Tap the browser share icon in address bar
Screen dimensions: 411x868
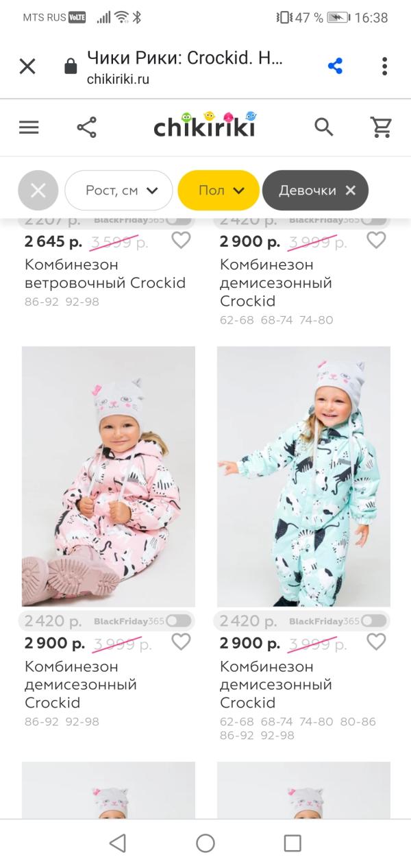pyautogui.click(x=335, y=66)
